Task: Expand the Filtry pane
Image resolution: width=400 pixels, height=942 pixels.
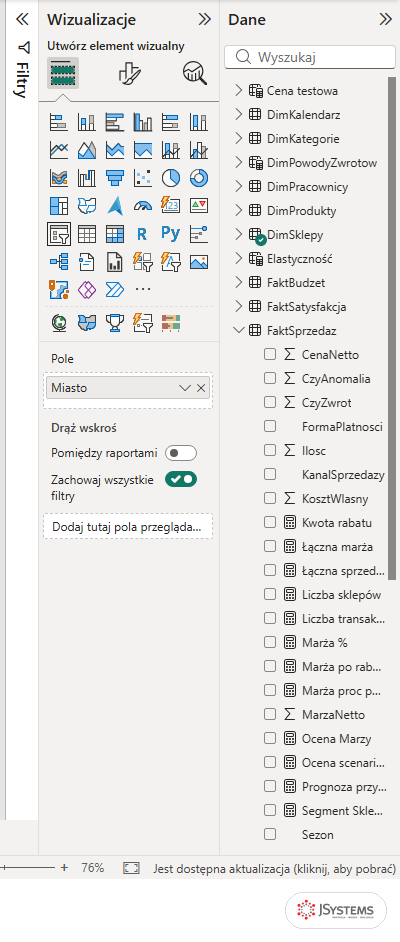Action: point(22,19)
